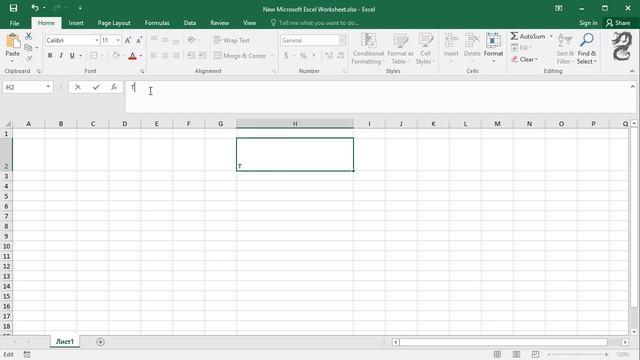Open the Insert tab
This screenshot has width=640, height=360.
pos(76,23)
